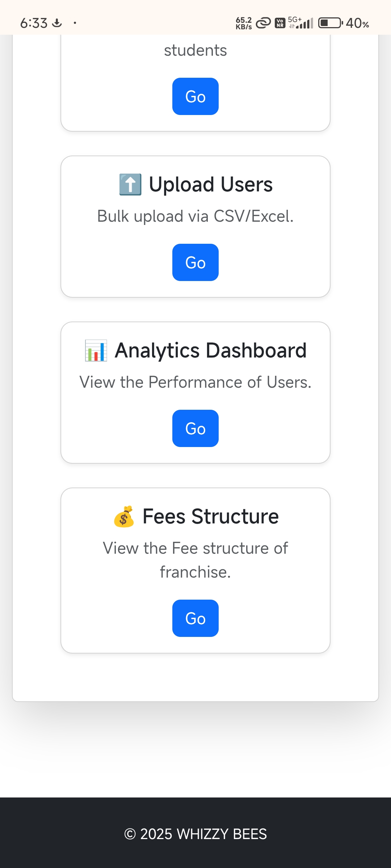
Task: Select the Analytics Dashboard heading
Action: (211, 350)
